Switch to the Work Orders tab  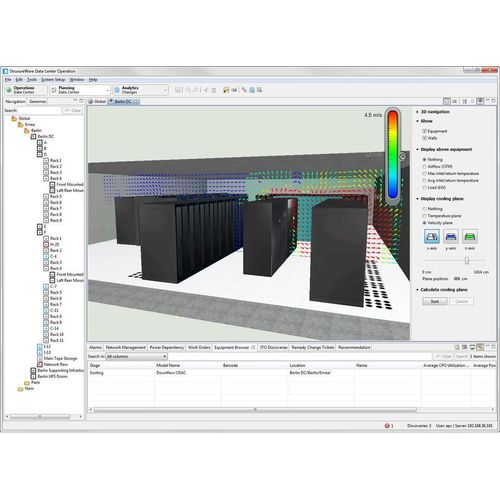coord(199,348)
